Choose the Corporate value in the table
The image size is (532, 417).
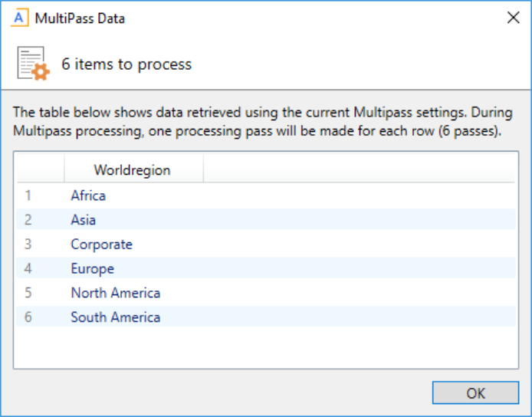[101, 245]
